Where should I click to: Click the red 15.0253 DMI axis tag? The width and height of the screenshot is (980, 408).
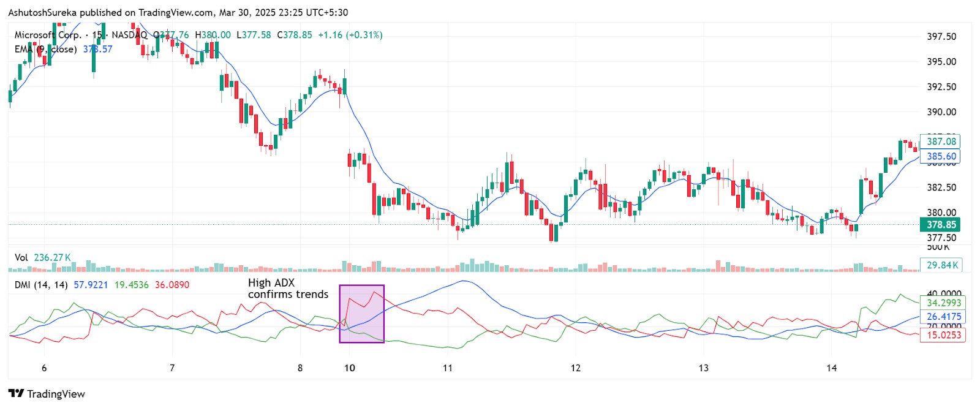(x=943, y=335)
